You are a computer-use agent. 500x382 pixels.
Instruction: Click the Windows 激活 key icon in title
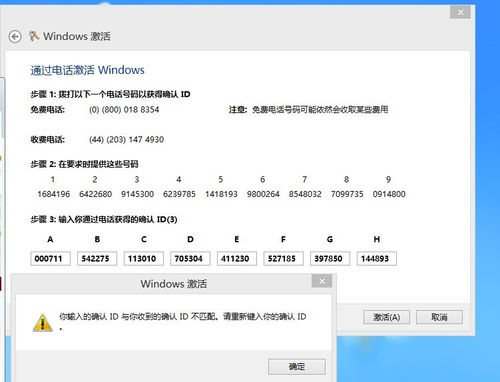click(x=34, y=35)
